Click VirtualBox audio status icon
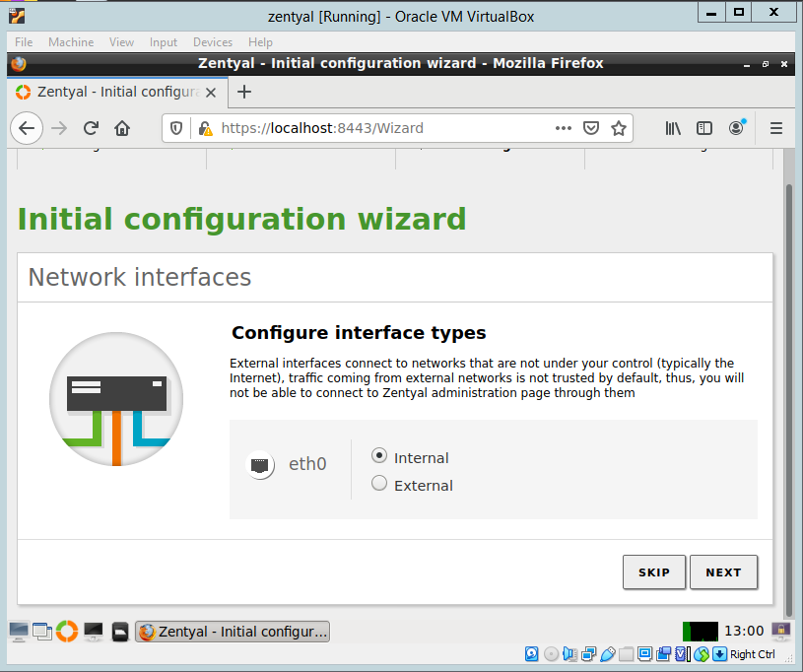The height and width of the screenshot is (672, 803). (569, 654)
